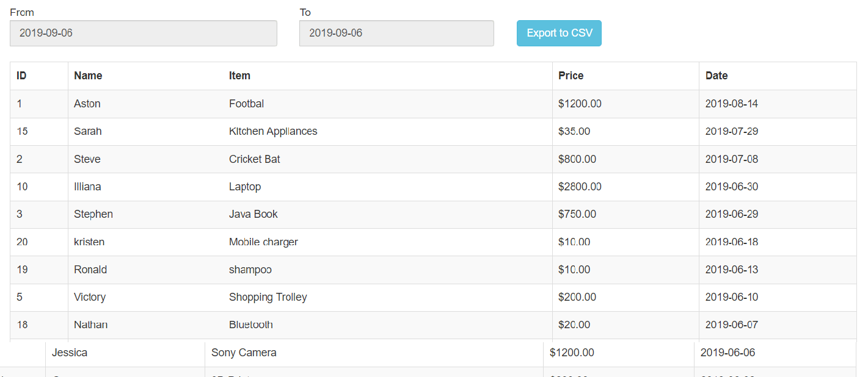The height and width of the screenshot is (377, 868).
Task: Click Nathan's Bluetooth entry
Action: point(250,325)
